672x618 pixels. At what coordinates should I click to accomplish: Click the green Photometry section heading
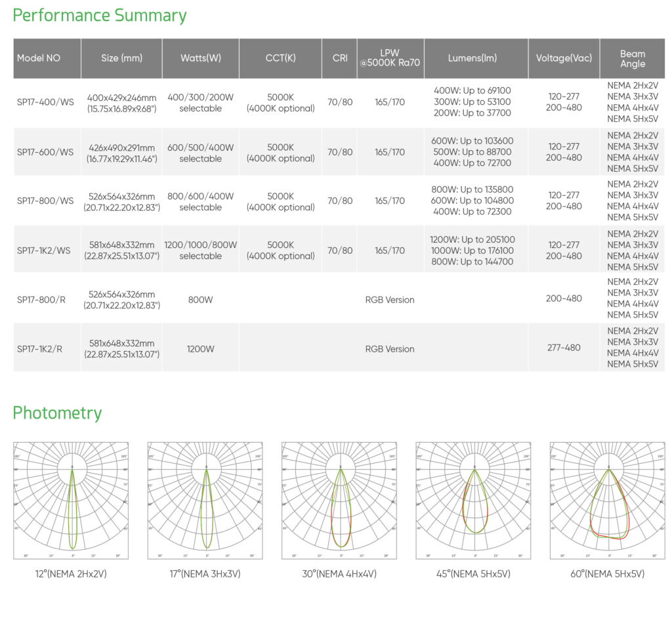pyautogui.click(x=57, y=413)
